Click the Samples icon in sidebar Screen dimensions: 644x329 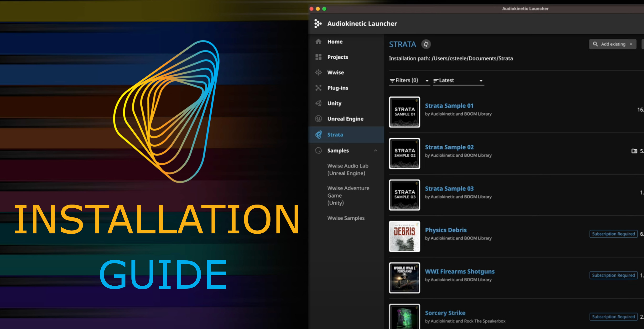tap(318, 150)
